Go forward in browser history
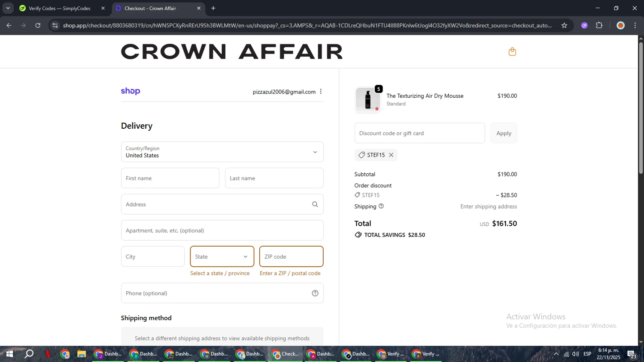The image size is (644, 362). 23,25
